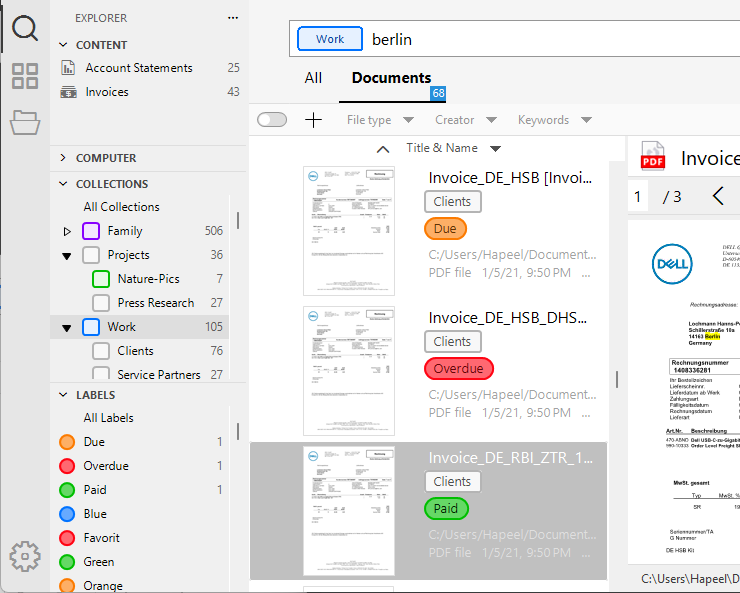Collapse the CONTENT section
Screen dimensions: 740x593
pyautogui.click(x=63, y=45)
